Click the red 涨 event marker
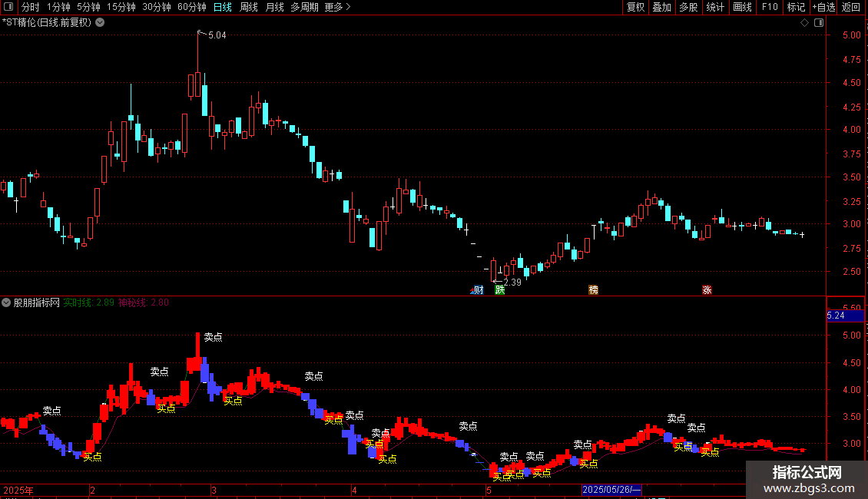The width and height of the screenshot is (868, 499). pyautogui.click(x=707, y=290)
